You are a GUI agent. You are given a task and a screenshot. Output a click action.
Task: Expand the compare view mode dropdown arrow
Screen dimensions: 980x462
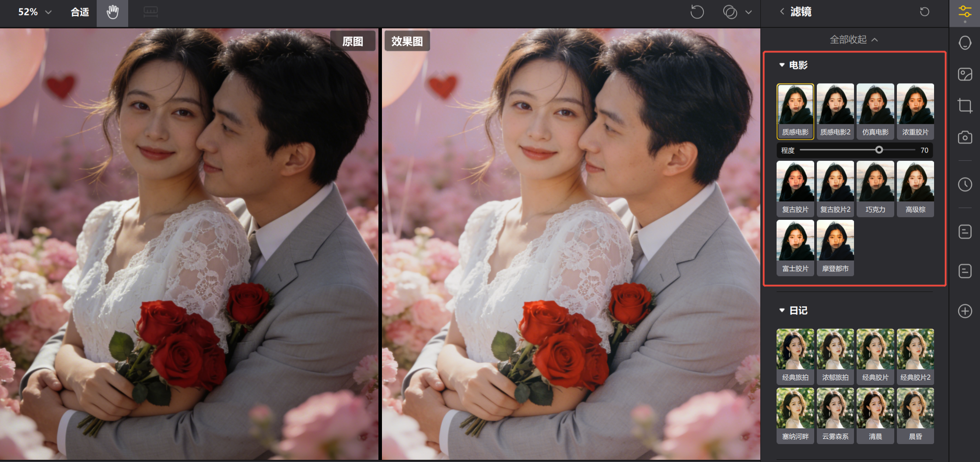749,12
